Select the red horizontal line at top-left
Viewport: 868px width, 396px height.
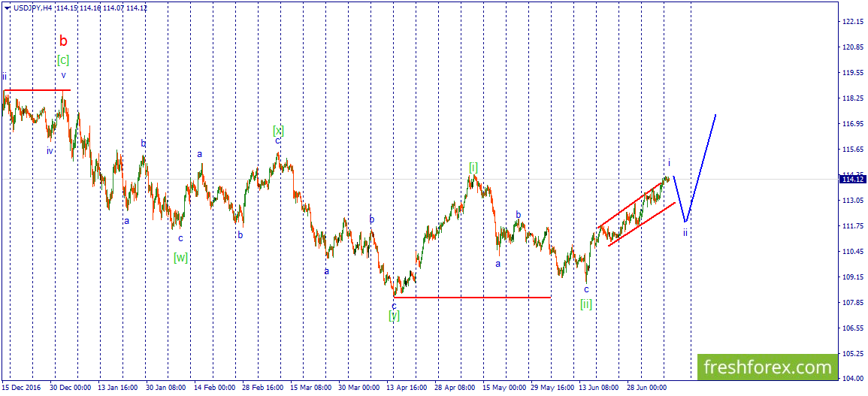coord(37,89)
